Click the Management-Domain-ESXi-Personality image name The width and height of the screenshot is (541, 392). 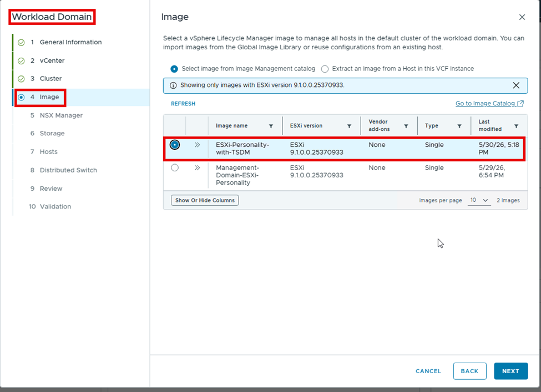[237, 175]
